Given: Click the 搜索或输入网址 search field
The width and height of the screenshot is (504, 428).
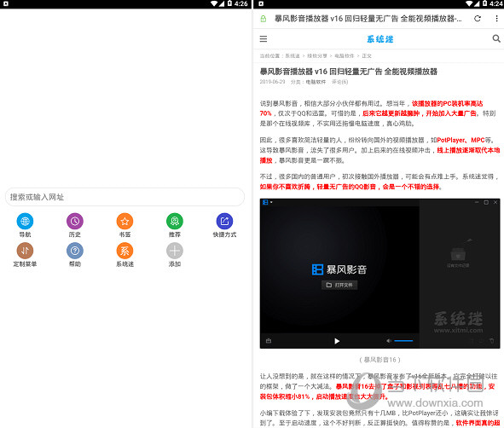Looking at the screenshot, I should 125,197.
